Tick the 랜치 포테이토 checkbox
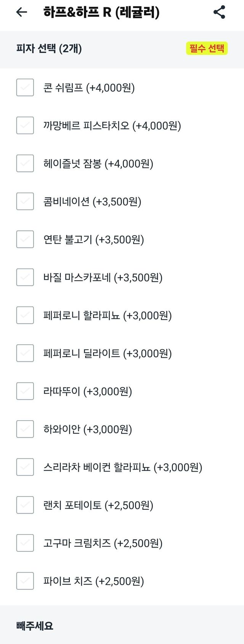The image size is (244, 644). 25,505
